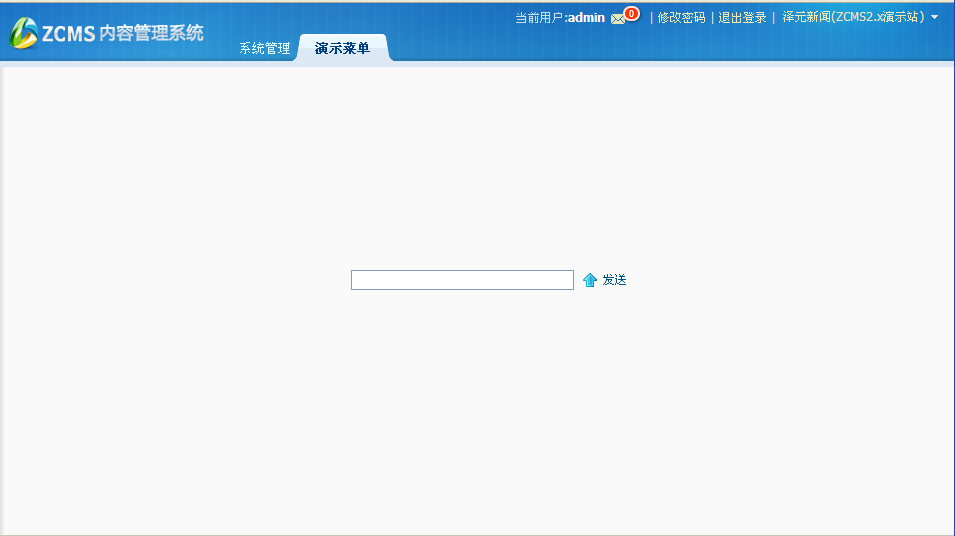
Task: Expand the site list dropdown arrow
Action: pyautogui.click(x=935, y=17)
